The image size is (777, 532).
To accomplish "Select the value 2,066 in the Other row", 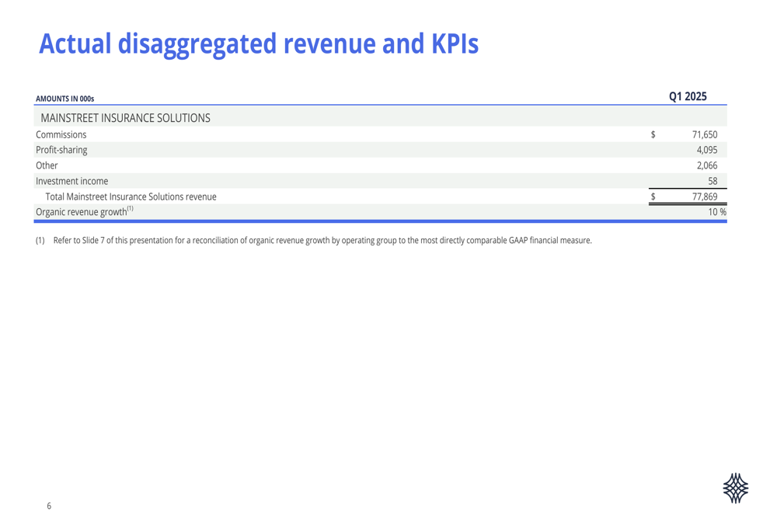I will click(x=707, y=165).
